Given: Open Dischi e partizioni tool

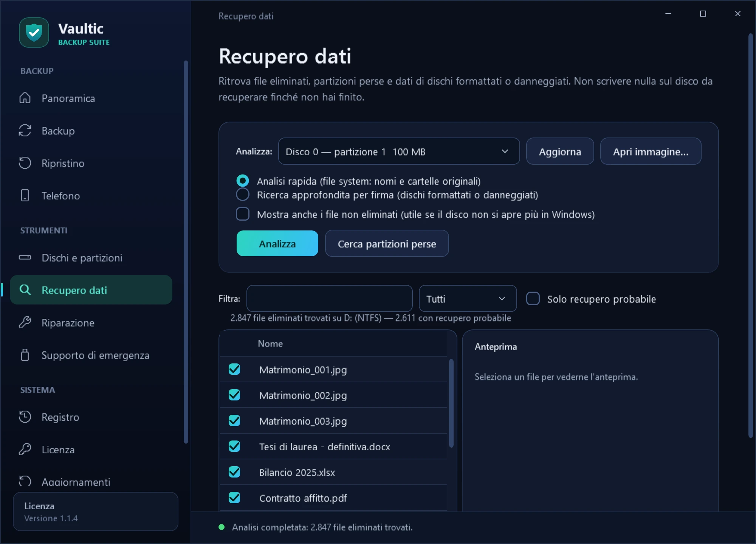Looking at the screenshot, I should pos(91,258).
